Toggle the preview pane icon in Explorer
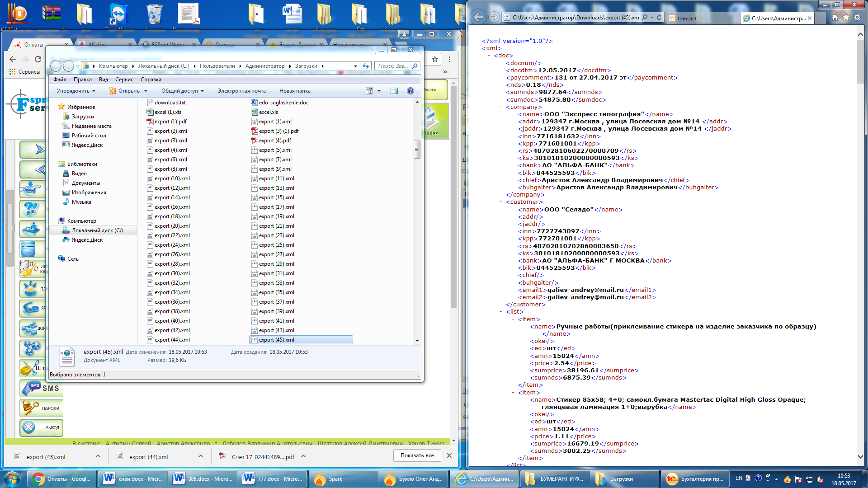Image resolution: width=868 pixels, height=488 pixels. tap(394, 91)
